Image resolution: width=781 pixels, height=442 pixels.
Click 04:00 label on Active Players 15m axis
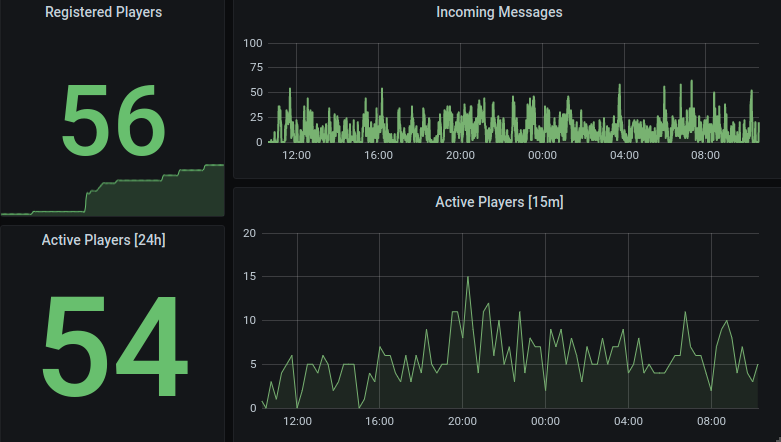[628, 421]
